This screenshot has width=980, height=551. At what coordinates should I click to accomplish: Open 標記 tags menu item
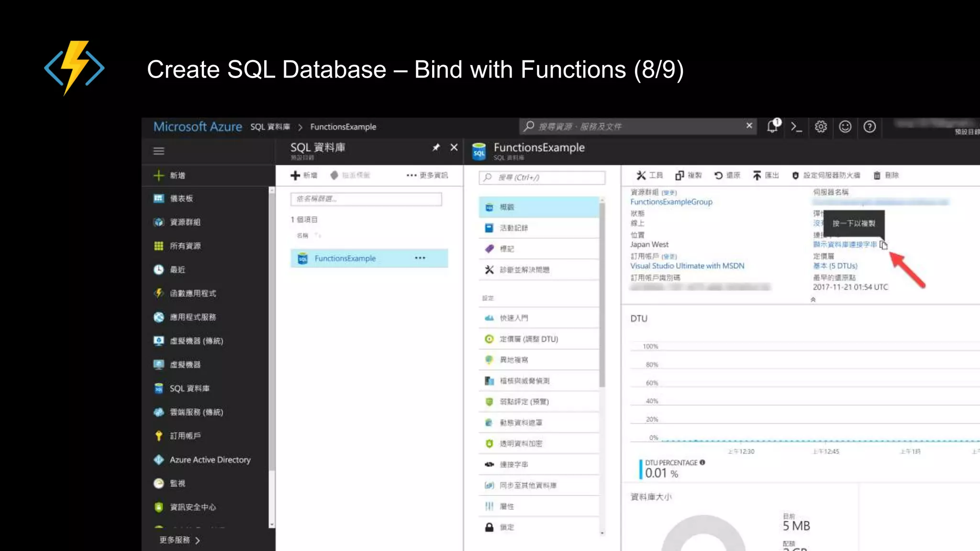(x=539, y=249)
